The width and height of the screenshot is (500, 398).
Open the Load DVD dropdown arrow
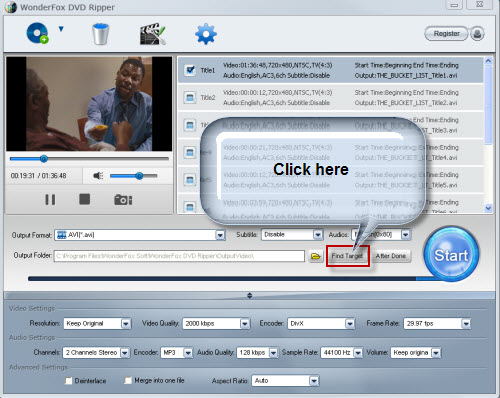tap(61, 29)
